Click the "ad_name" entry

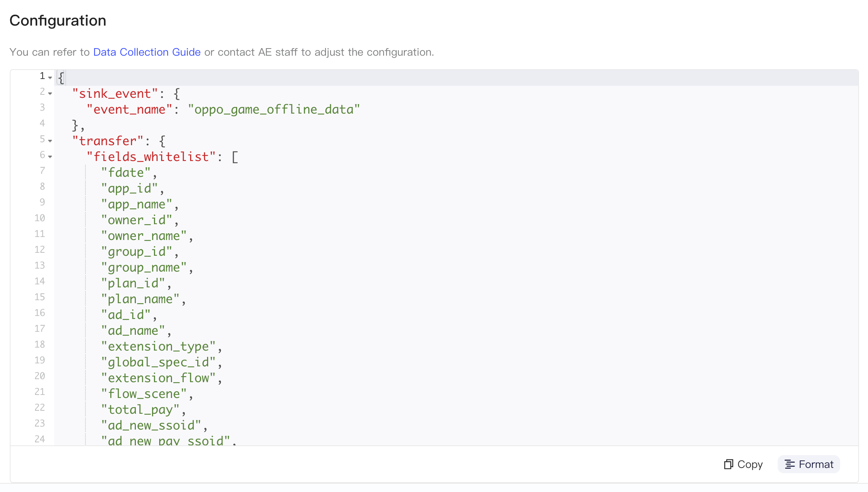(133, 330)
